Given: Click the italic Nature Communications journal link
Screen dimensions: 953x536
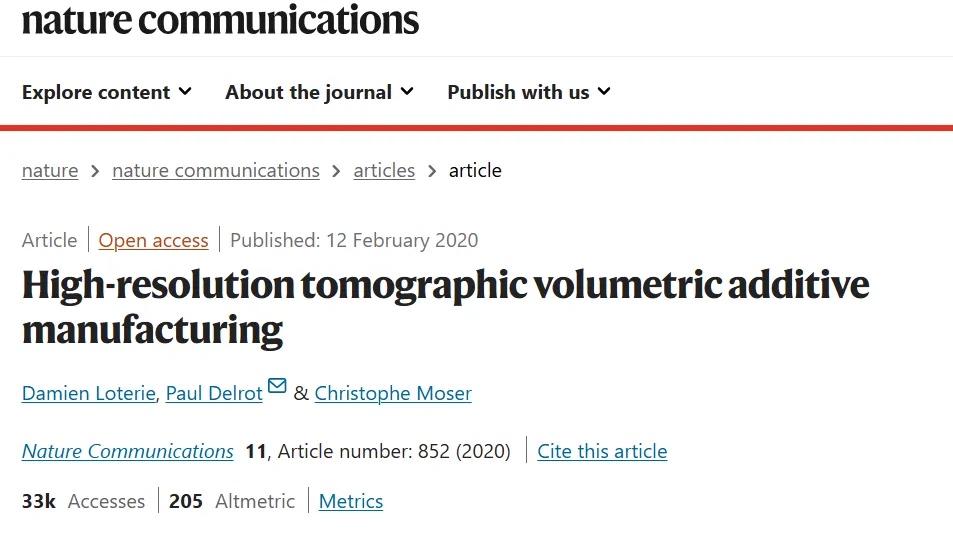Looking at the screenshot, I should coord(128,451).
